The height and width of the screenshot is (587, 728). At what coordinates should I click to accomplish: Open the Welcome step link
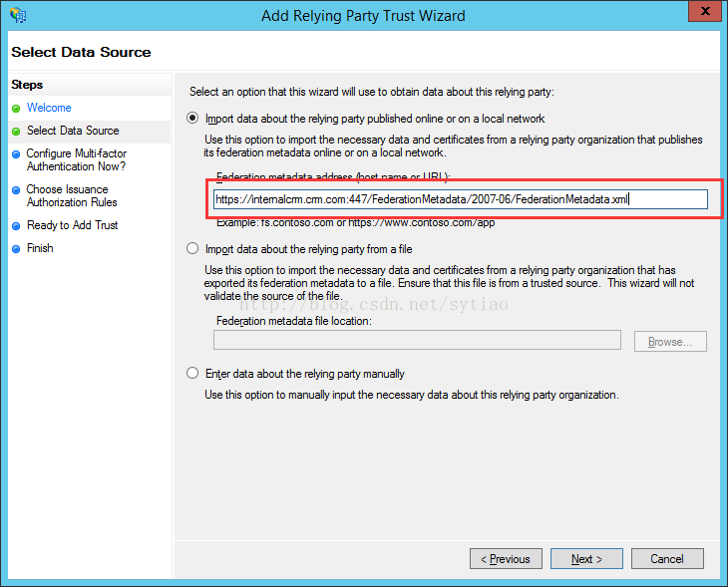[49, 108]
